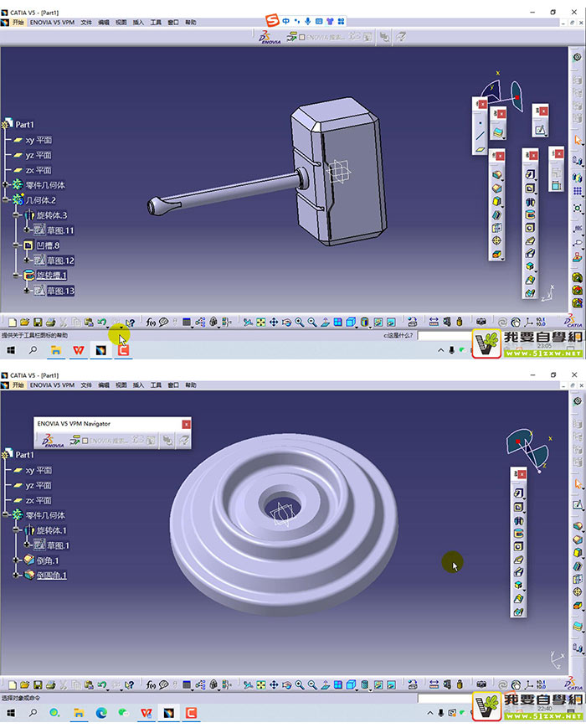Viewport: 586px width, 728px height.
Task: Click Zoom In icon in hammer window
Action: (299, 322)
